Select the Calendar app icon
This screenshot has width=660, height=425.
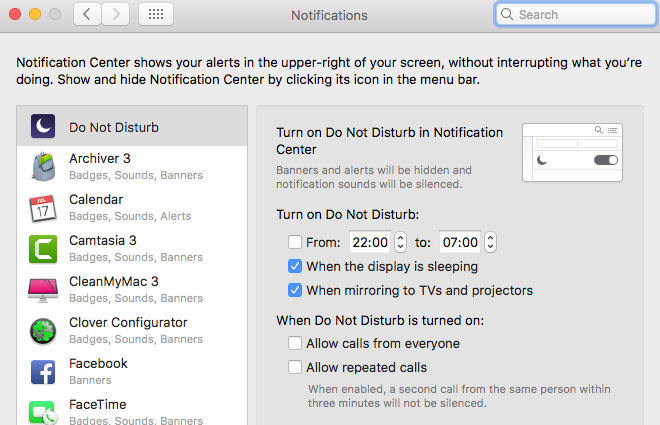coord(44,208)
